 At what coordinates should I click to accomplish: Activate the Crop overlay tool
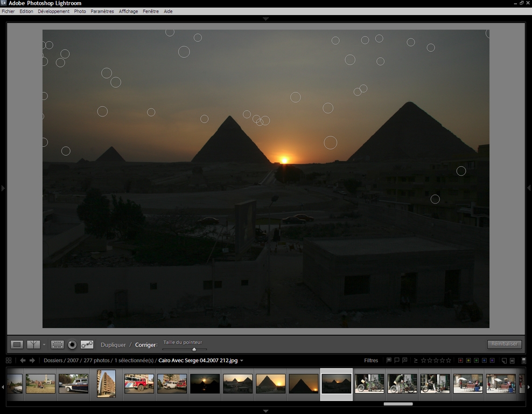[x=57, y=344]
